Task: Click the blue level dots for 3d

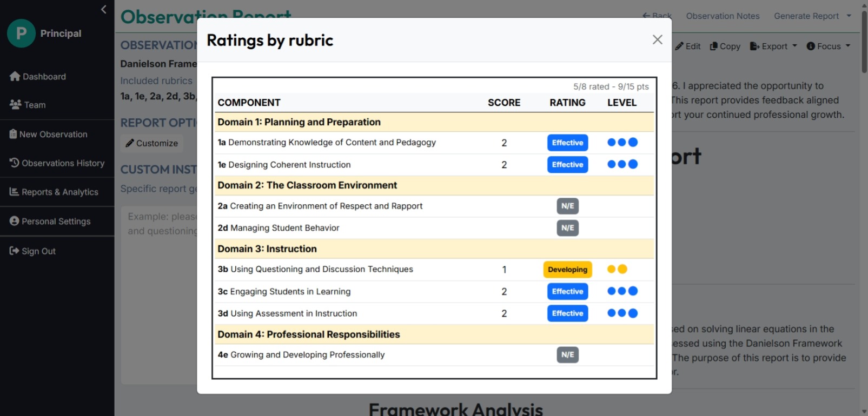Action: click(x=622, y=313)
